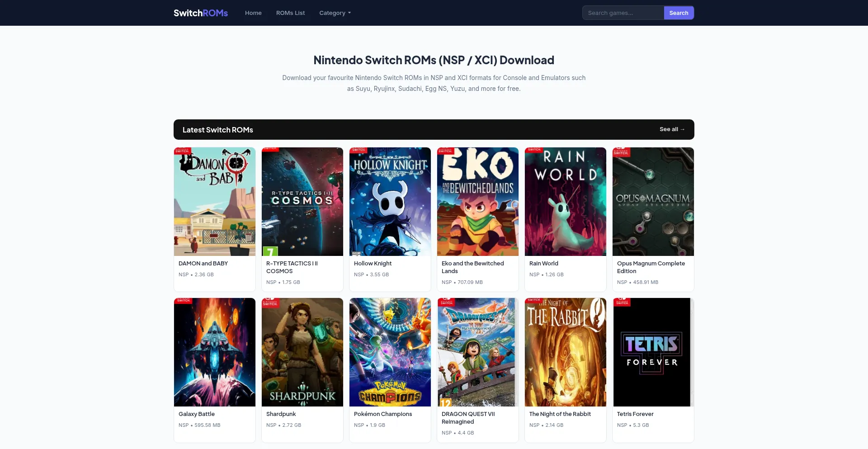Screen dimensions: 868x449
Task: Click the NSP 1.75 GB file info
Action: 283,282
